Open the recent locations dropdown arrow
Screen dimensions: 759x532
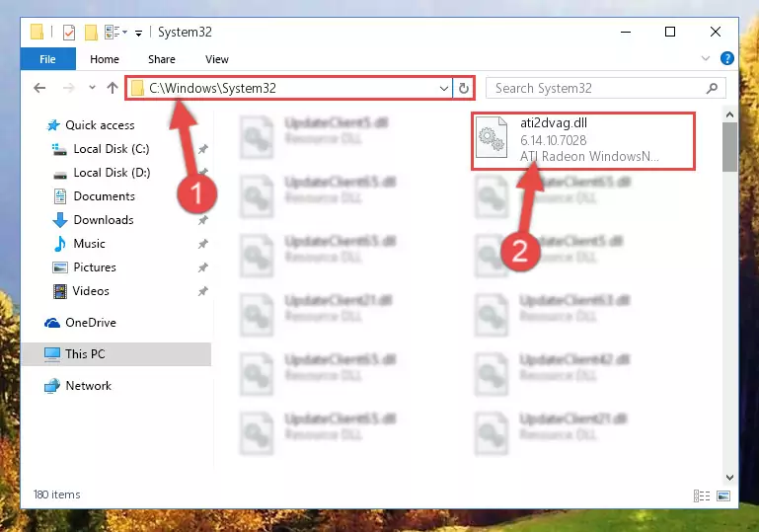point(92,88)
